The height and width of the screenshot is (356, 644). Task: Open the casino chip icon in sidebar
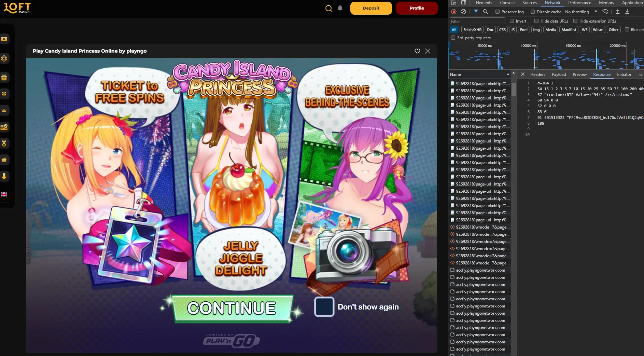coord(4,58)
